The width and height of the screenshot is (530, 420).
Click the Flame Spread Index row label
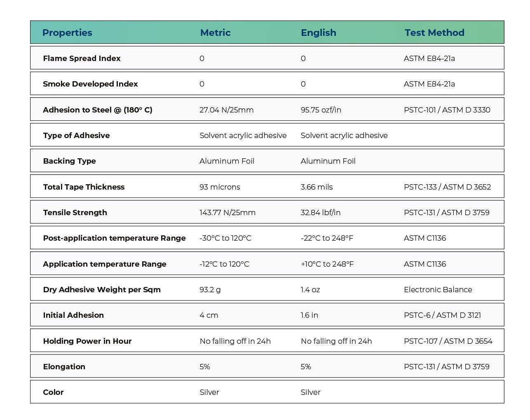82,59
